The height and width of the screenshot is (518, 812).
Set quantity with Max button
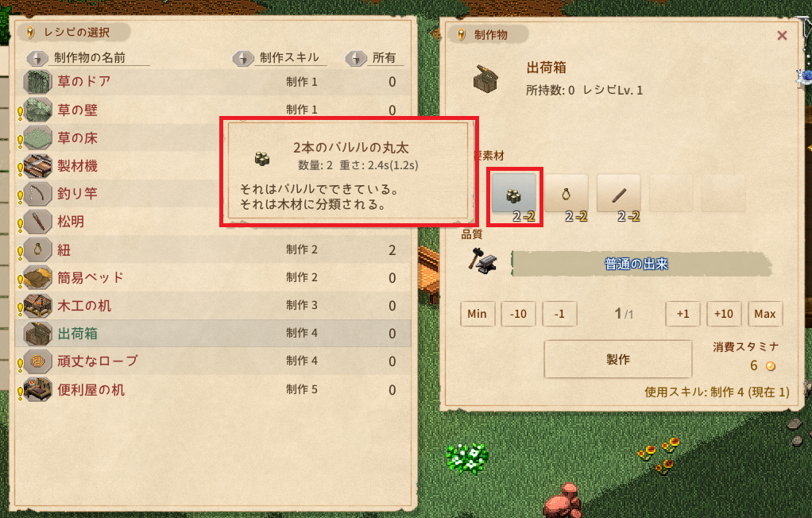coord(765,314)
